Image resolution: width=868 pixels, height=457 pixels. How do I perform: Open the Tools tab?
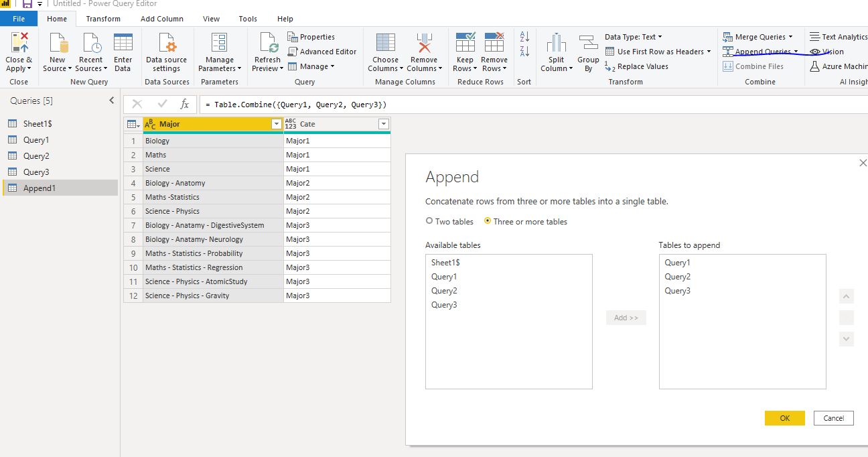[248, 19]
